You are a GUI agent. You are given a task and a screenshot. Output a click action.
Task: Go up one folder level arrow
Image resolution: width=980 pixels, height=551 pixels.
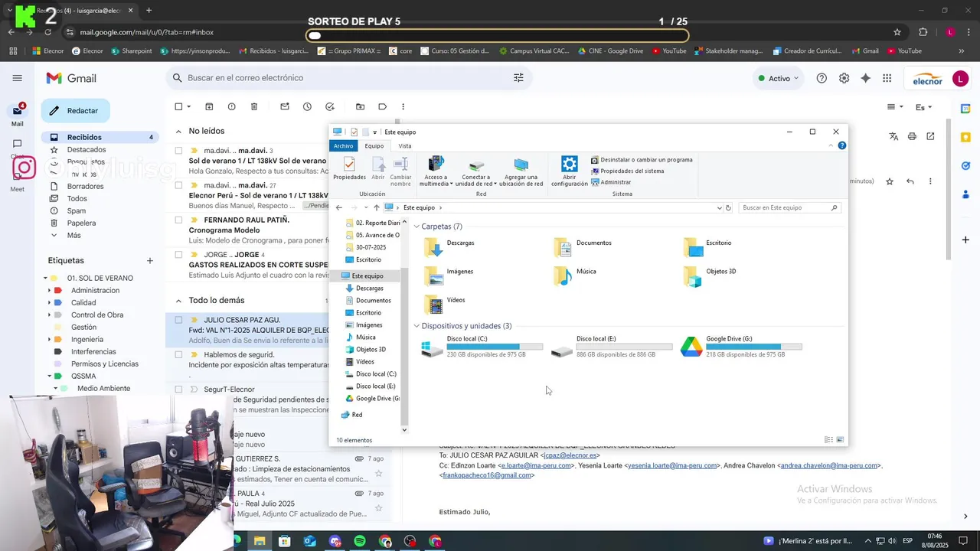click(x=376, y=207)
